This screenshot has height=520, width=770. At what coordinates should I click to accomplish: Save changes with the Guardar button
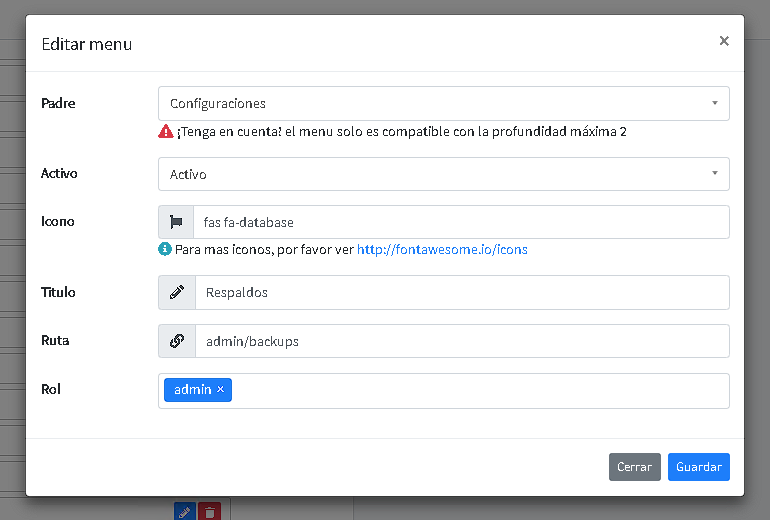click(698, 467)
